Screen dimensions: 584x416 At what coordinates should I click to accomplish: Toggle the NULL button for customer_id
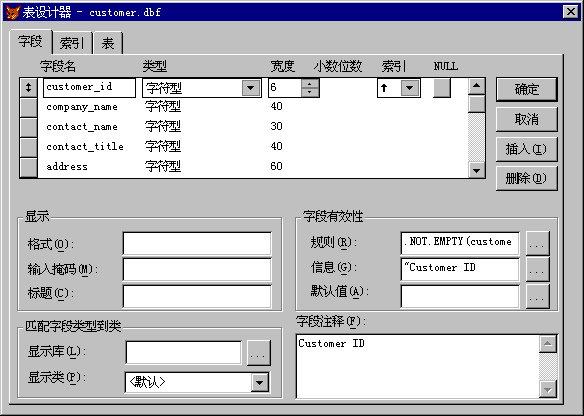point(442,88)
